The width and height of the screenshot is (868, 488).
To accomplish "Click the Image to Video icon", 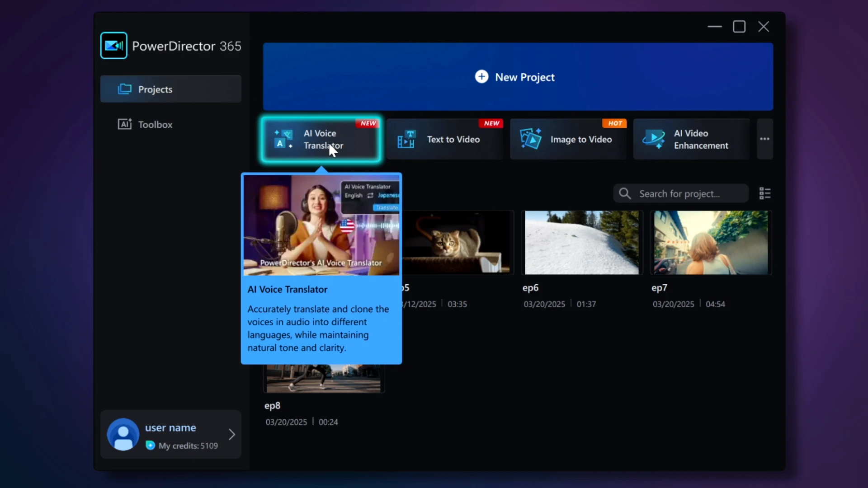I will click(x=530, y=139).
